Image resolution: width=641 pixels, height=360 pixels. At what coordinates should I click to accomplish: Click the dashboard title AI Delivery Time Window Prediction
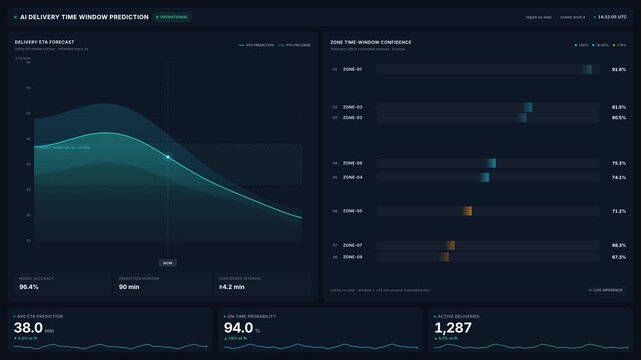84,17
